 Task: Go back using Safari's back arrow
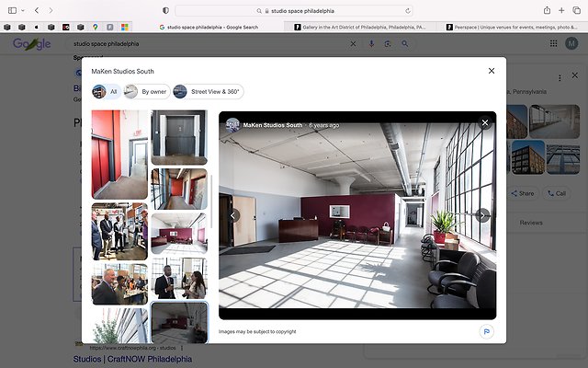coord(37,10)
